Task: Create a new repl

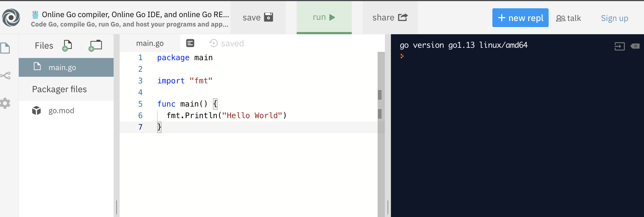Action: pyautogui.click(x=520, y=18)
